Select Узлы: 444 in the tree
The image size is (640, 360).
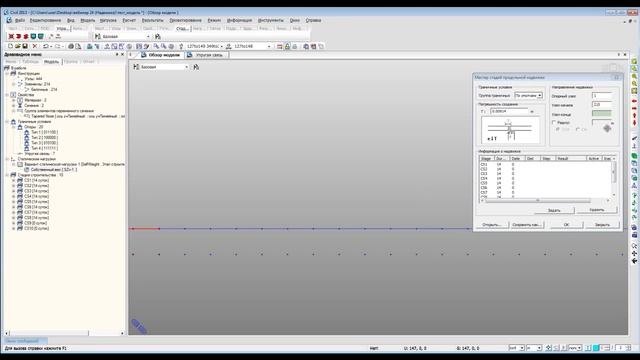pyautogui.click(x=33, y=79)
